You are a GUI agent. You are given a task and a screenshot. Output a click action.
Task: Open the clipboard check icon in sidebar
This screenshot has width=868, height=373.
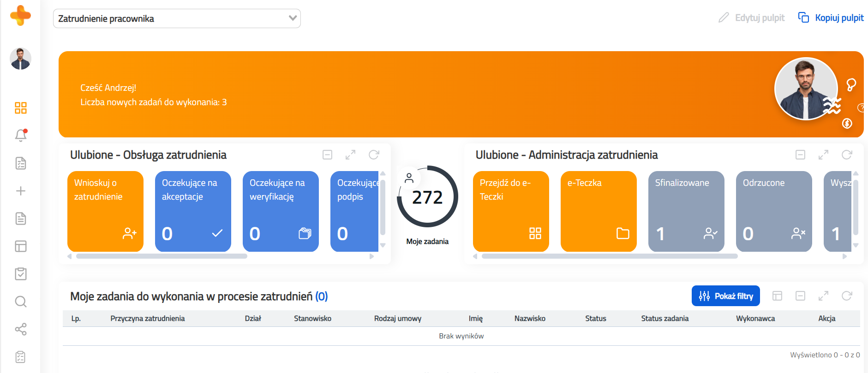(21, 274)
